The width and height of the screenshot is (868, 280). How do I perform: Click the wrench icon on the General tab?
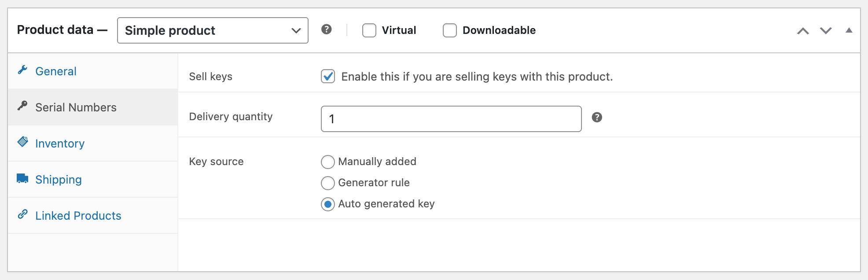pos(23,71)
